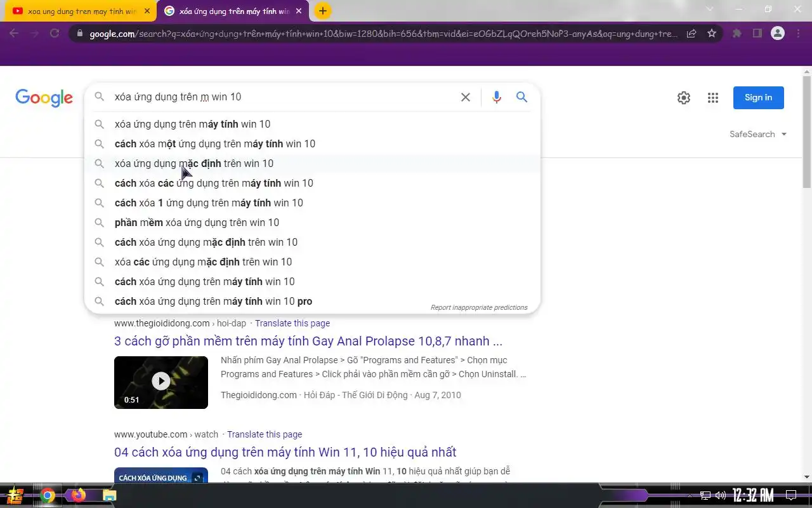This screenshot has width=812, height=508.
Task: Toggle the Chrome side panel
Action: coord(757,34)
